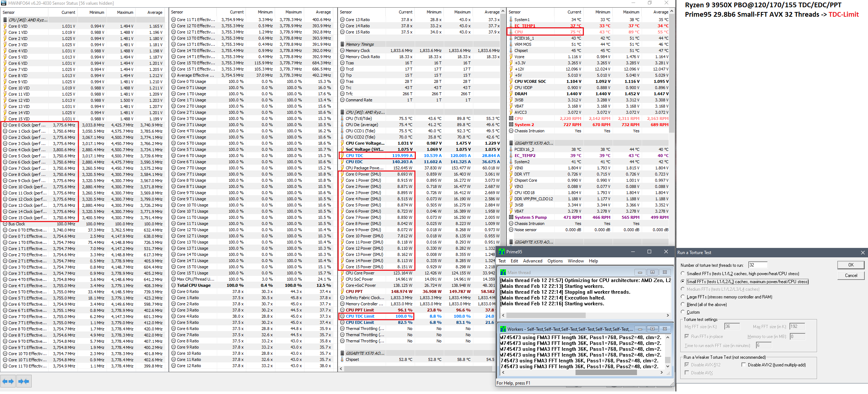Select the CPU TDC sensor row

pos(419,156)
